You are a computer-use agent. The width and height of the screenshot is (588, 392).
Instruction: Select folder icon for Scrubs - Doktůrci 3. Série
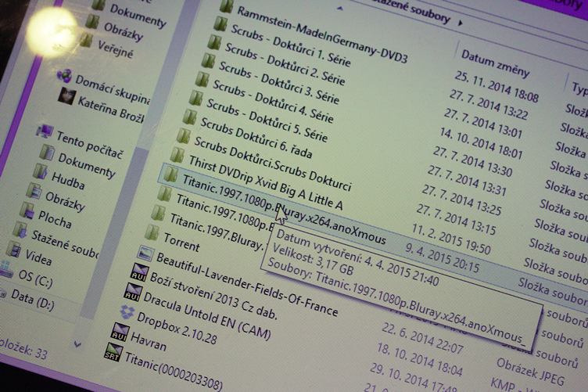208,60
